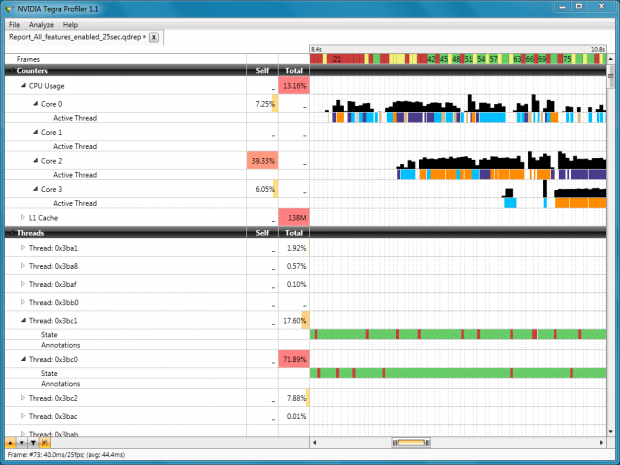Screen dimensions: 620x465
Task: Expand Thread: 0x3baf
Action: tap(23, 284)
